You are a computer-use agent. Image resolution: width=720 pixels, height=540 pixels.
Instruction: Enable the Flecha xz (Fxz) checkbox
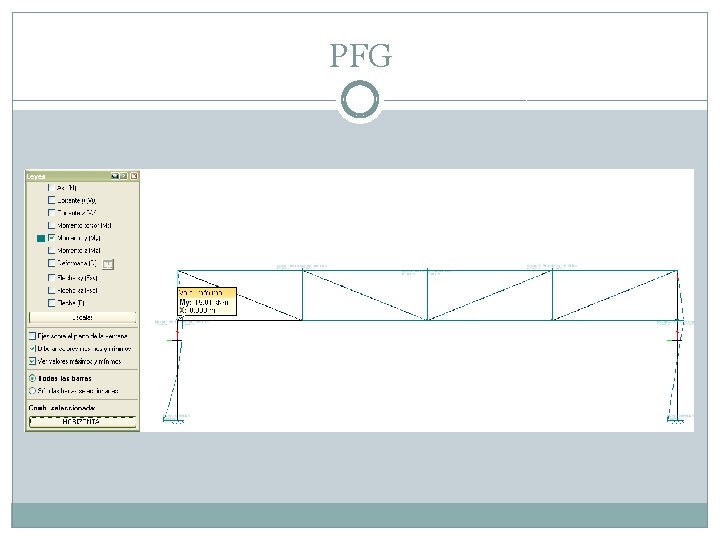point(51,290)
